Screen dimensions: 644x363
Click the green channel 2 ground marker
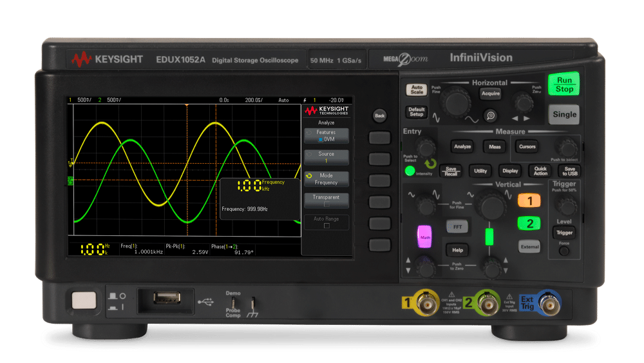pyautogui.click(x=70, y=181)
